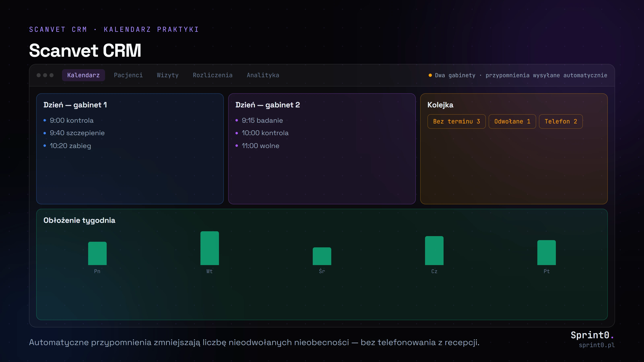This screenshot has width=644, height=362.
Task: Click the 'Dzień — gabinet 1' card heading
Action: coord(75,105)
